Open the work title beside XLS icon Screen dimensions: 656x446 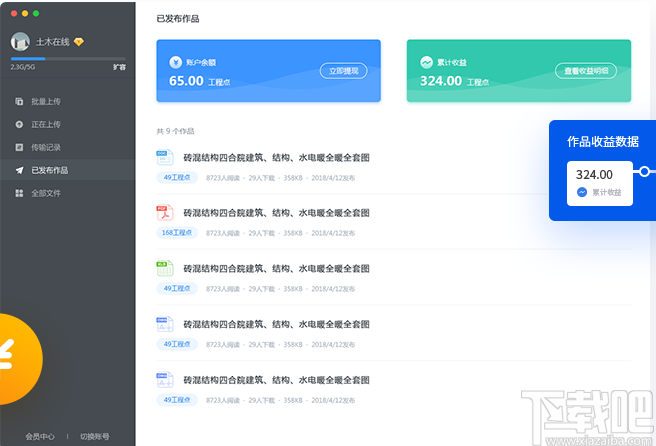[x=277, y=269]
